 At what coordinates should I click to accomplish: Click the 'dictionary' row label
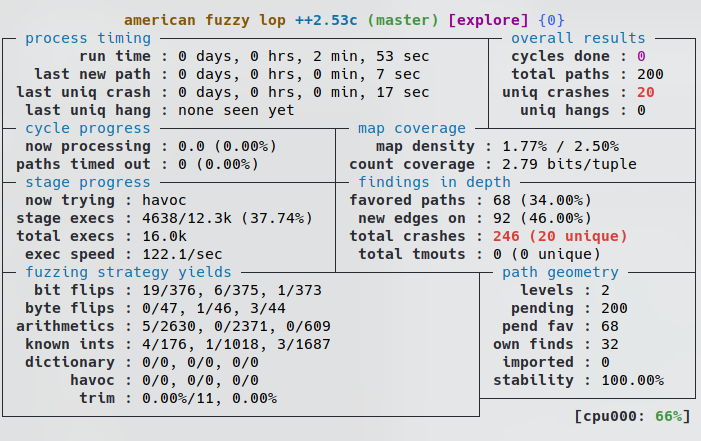[70, 362]
